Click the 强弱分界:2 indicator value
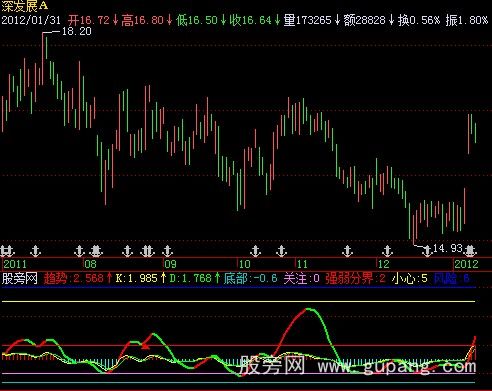This screenshot has width=492, height=391. click(x=356, y=278)
